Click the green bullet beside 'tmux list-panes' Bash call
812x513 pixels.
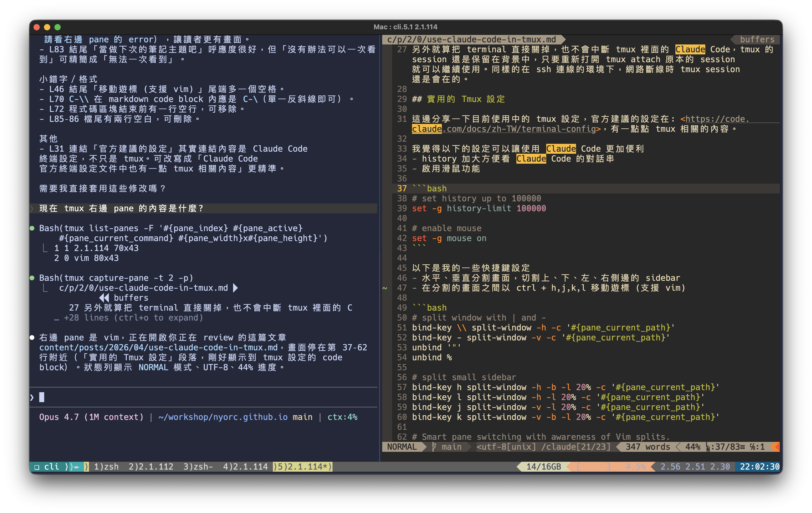tap(32, 228)
